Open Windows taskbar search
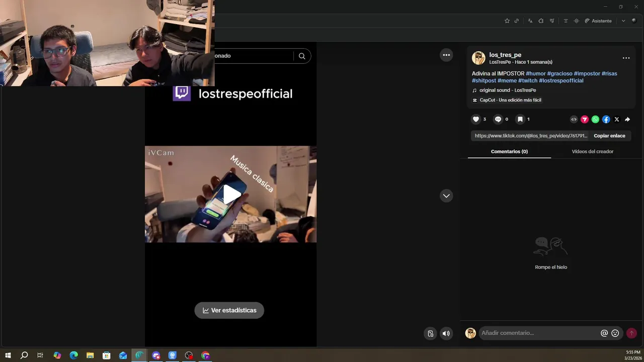This screenshot has height=362, width=644. [24, 355]
